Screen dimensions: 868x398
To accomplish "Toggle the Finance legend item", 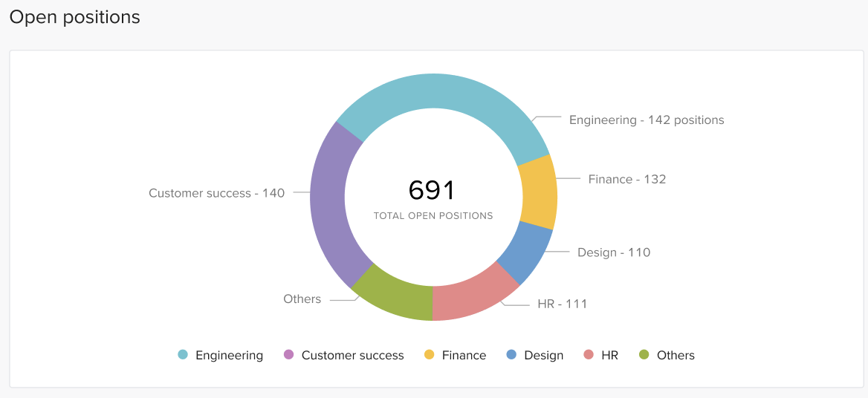I will (x=455, y=355).
